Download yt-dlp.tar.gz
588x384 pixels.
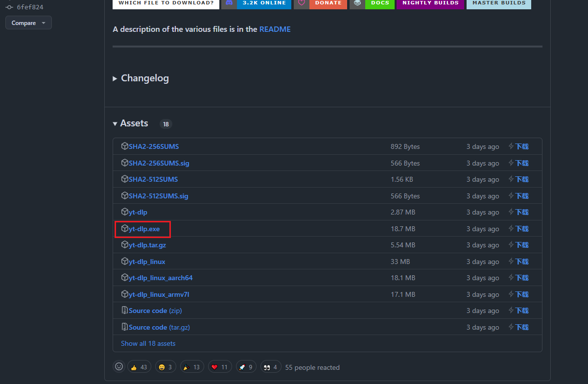click(147, 245)
